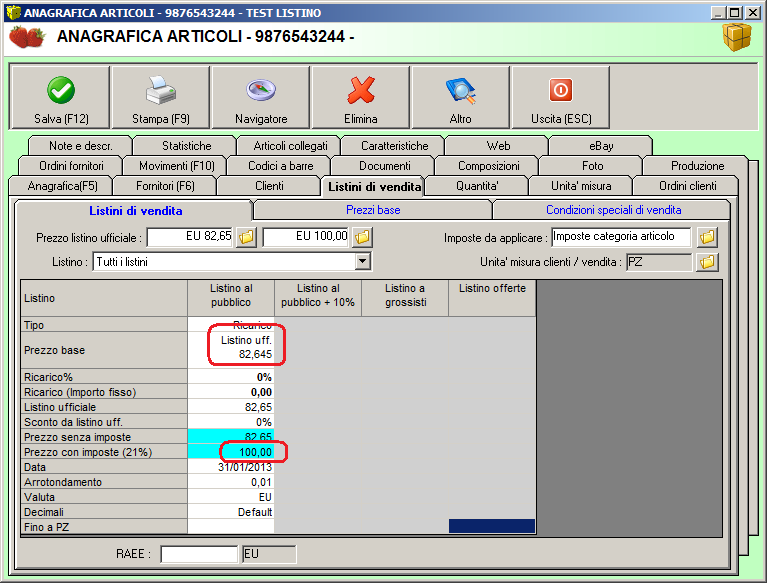Open the Fornitori (F6) tab
Image resolution: width=767 pixels, height=583 pixels.
click(165, 186)
